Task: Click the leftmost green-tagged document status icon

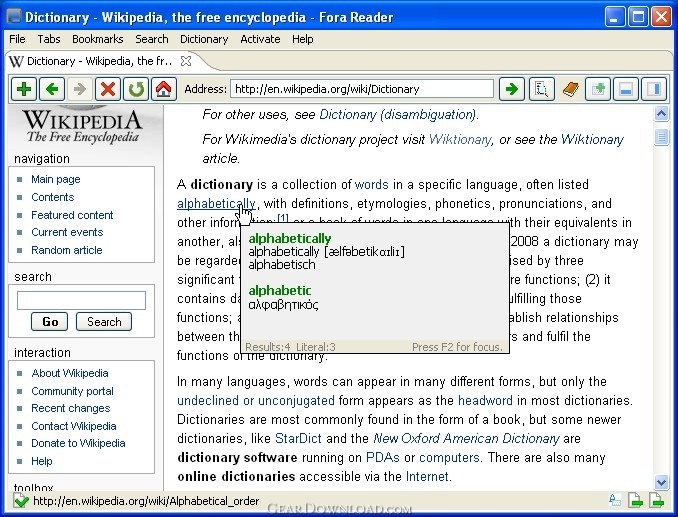Action: 636,501
